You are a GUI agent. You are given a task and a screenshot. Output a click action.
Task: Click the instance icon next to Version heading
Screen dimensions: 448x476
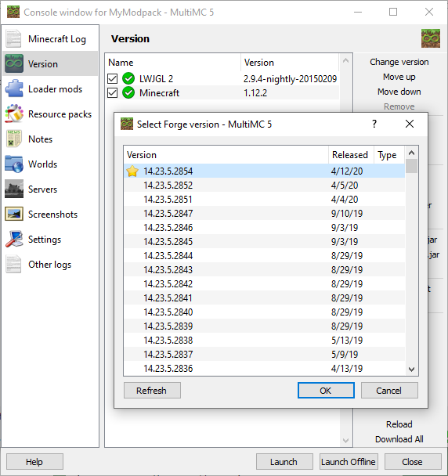coord(431,38)
